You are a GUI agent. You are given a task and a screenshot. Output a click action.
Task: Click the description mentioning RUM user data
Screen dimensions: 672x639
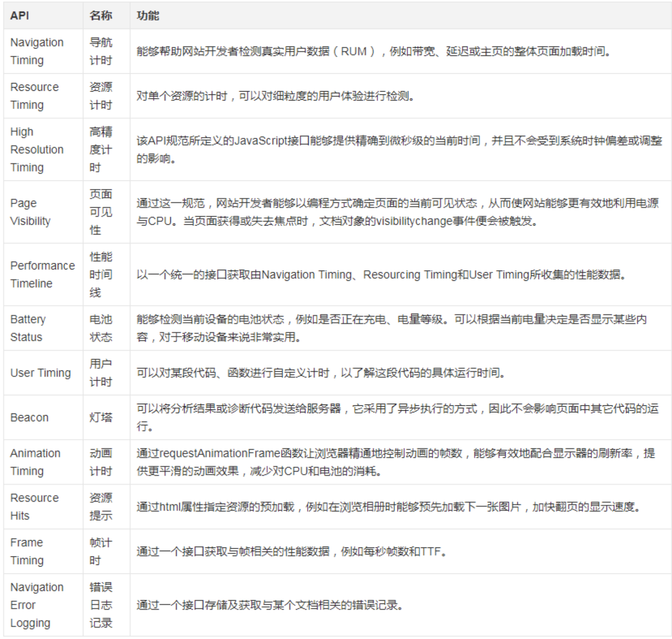[373, 51]
